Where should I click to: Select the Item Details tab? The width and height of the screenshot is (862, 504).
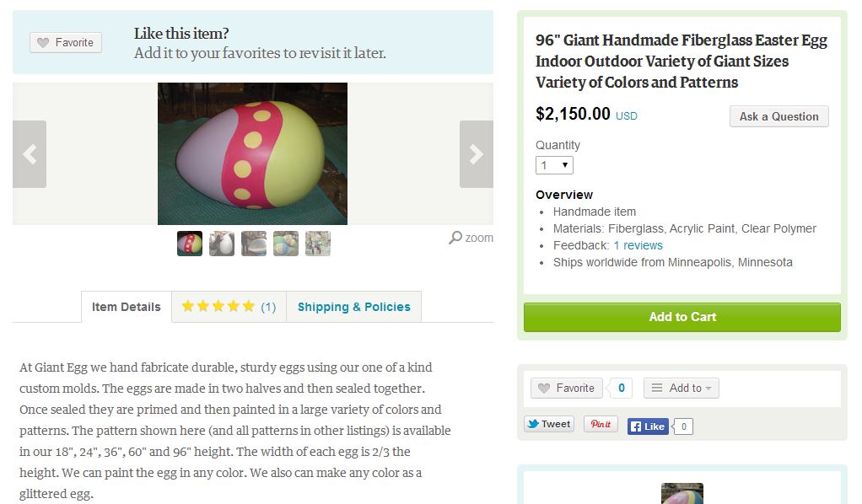point(127,307)
